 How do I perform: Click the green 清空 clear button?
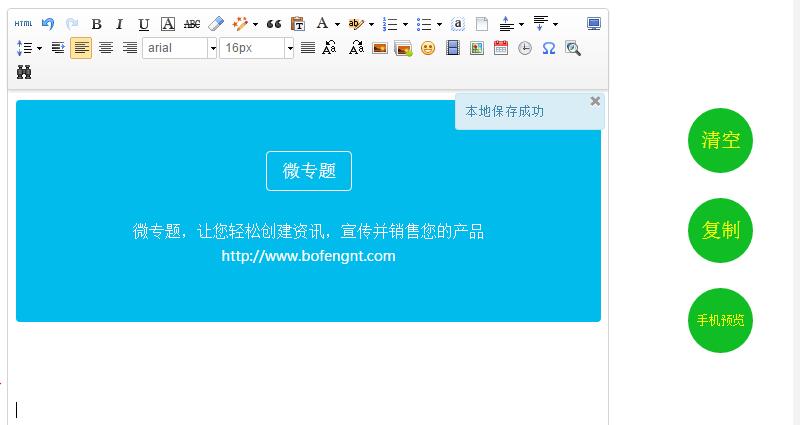point(720,140)
